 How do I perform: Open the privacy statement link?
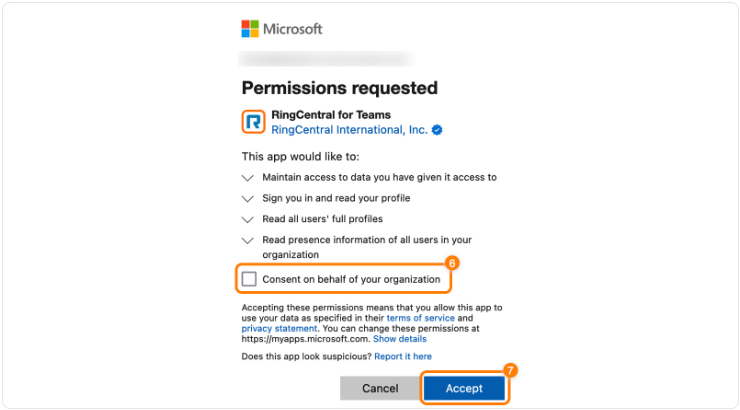(279, 328)
